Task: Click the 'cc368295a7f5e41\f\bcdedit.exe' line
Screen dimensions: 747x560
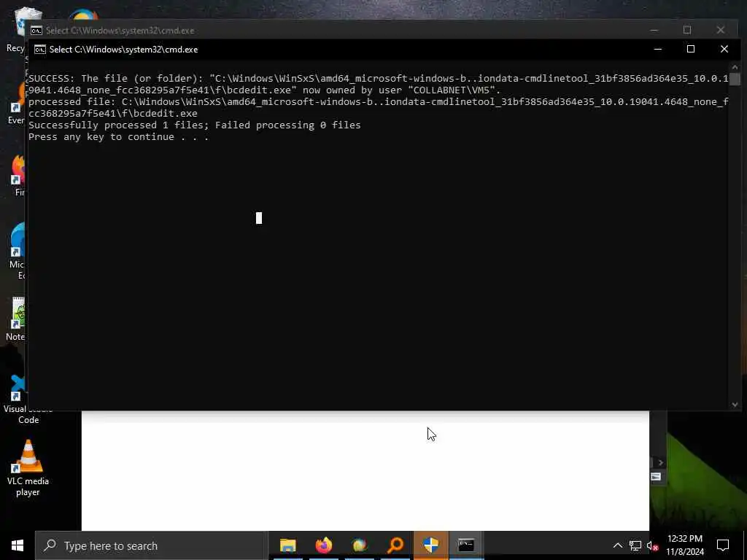Action: (x=113, y=114)
